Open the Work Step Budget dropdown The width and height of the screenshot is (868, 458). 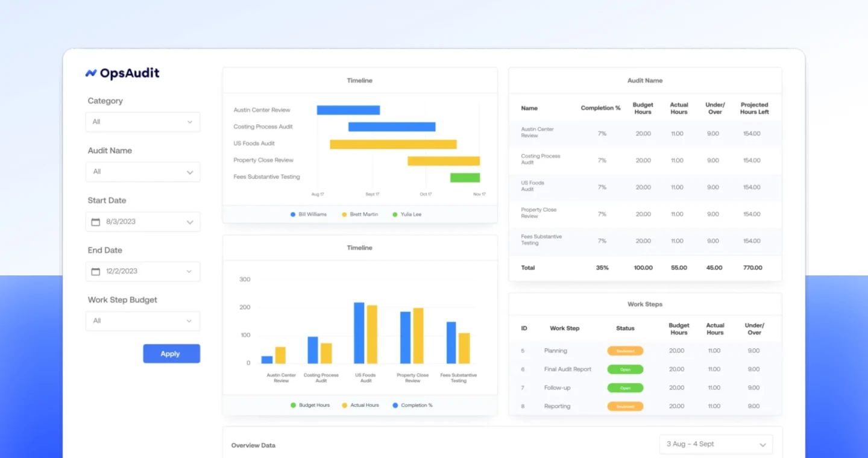tap(143, 321)
